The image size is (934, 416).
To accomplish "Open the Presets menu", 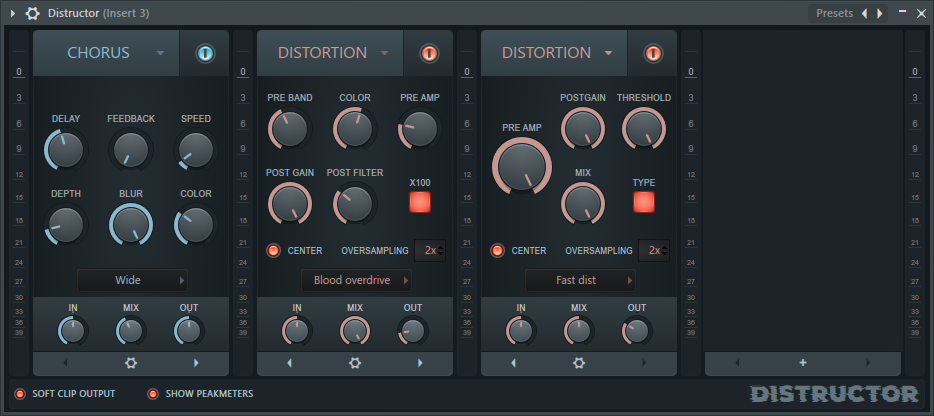I will coord(834,13).
